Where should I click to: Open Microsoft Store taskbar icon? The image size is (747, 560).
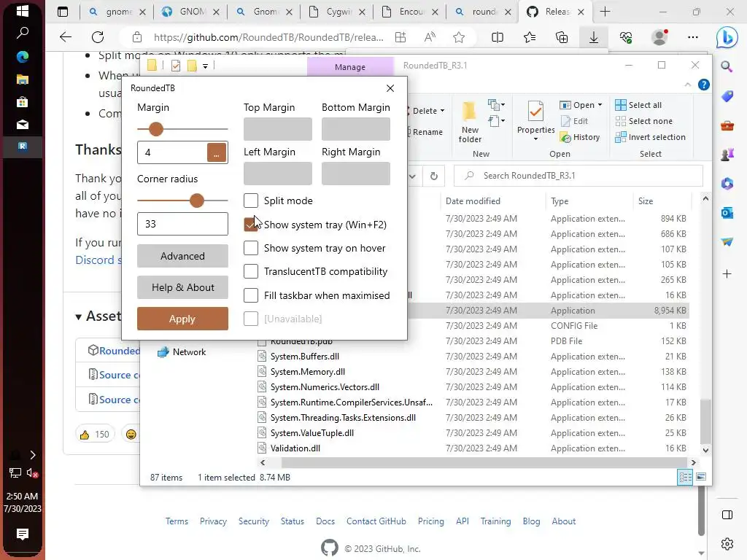click(23, 102)
